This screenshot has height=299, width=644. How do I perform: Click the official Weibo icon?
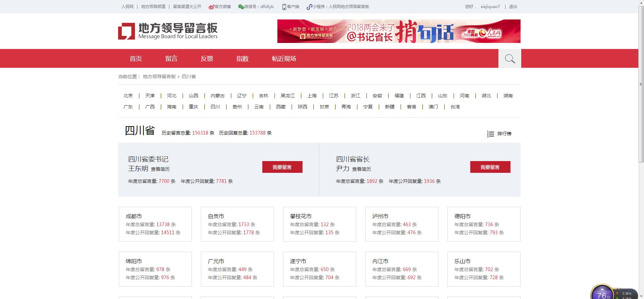pyautogui.click(x=211, y=7)
